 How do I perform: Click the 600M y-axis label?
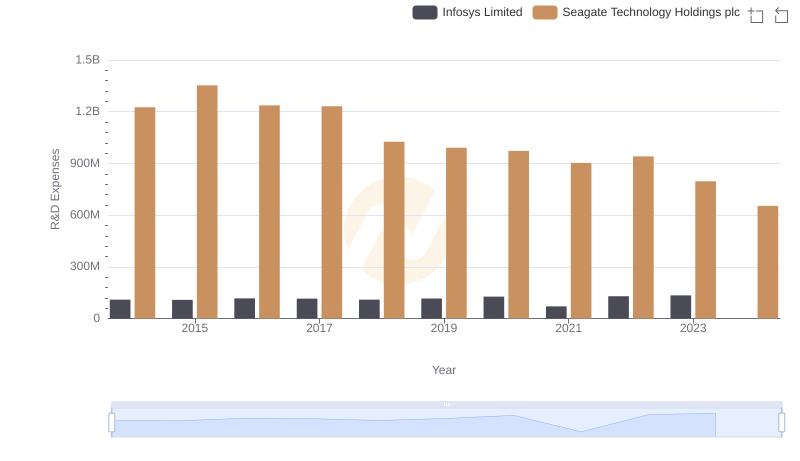(x=85, y=215)
